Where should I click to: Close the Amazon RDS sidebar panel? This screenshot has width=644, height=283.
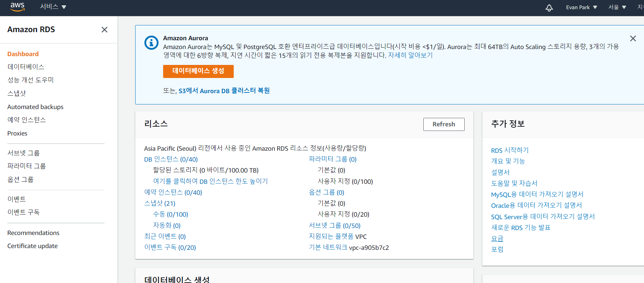coord(105,30)
